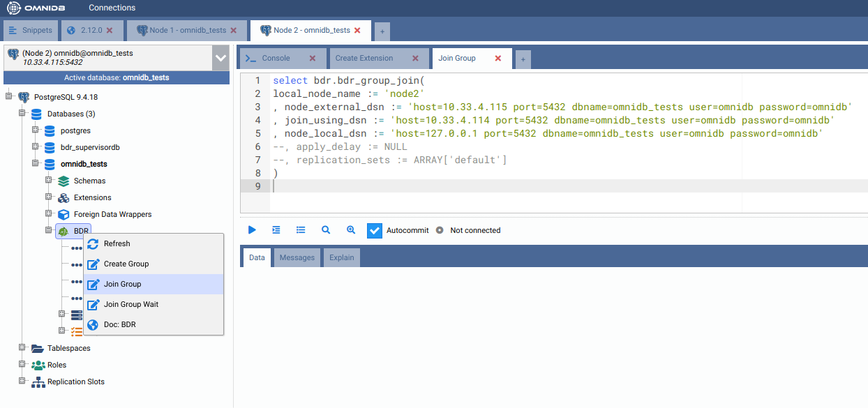Screen dimensions: 868x408
Task: Close the Node 2 - omnidb_tests tab
Action: tap(358, 31)
